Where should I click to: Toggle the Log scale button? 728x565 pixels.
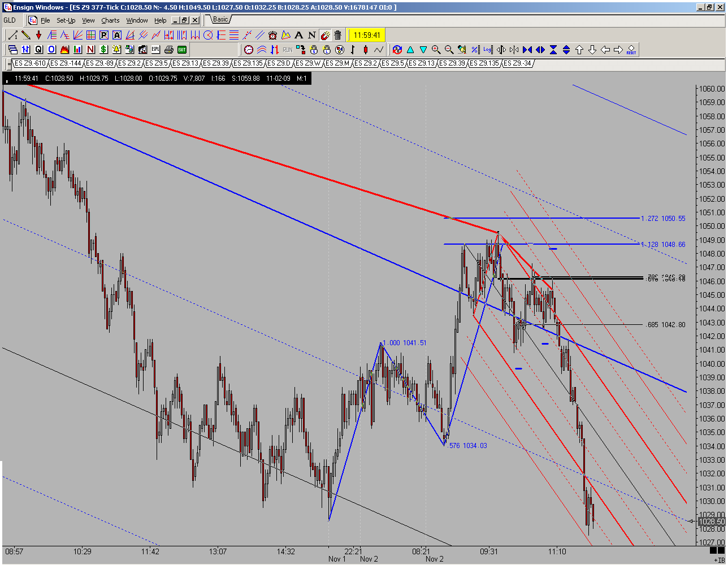(488, 50)
